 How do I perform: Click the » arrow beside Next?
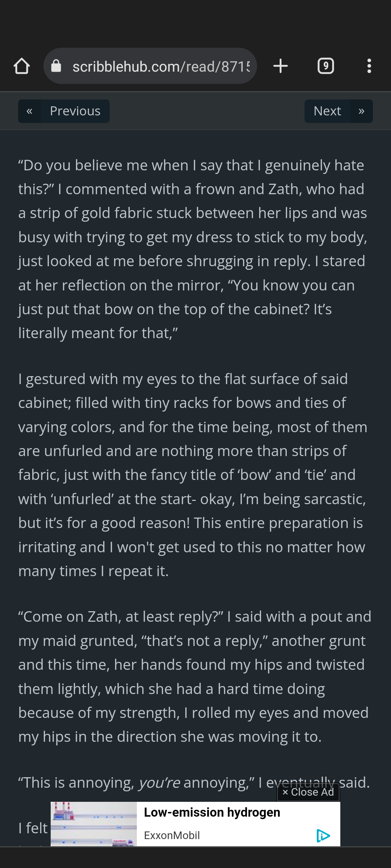361,111
